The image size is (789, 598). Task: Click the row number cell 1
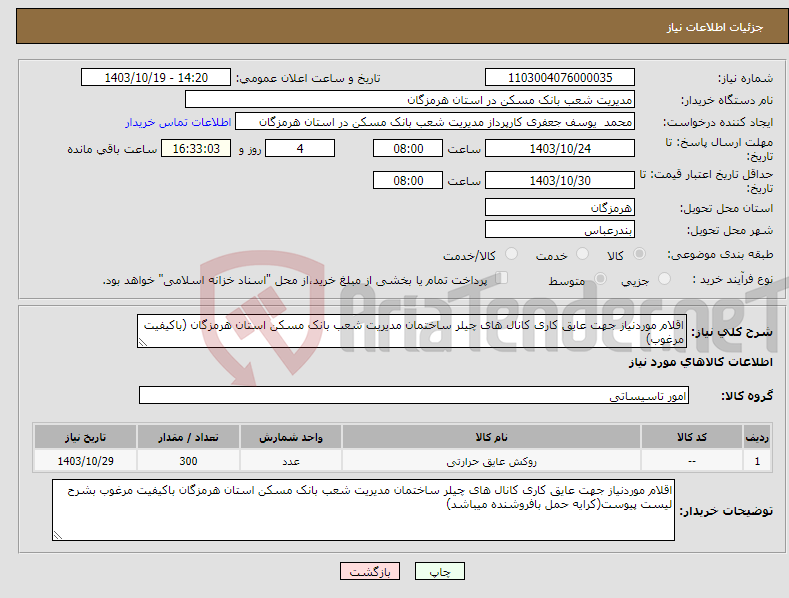[757, 461]
